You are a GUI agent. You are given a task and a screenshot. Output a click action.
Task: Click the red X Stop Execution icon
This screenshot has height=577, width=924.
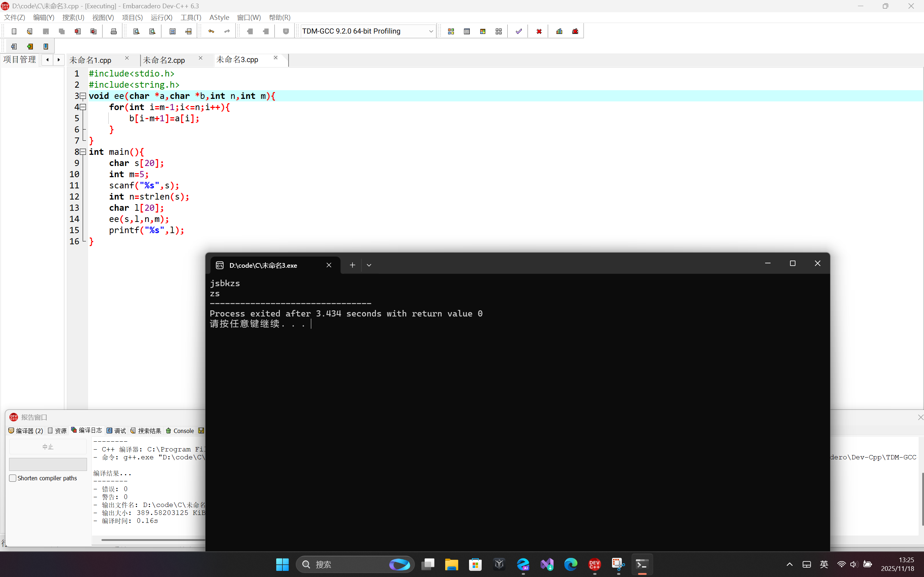[x=539, y=31]
